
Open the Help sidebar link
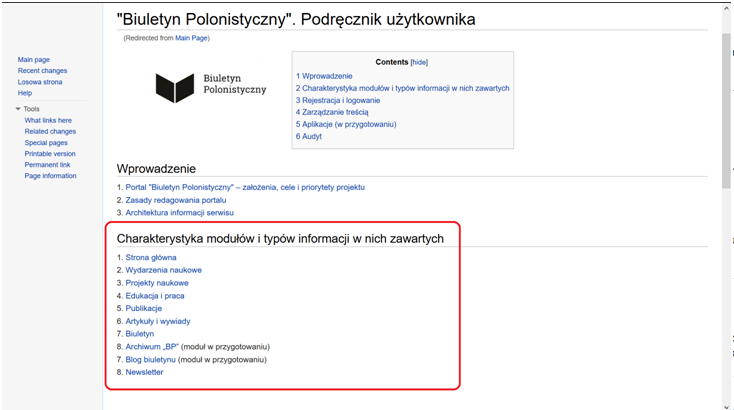click(25, 93)
